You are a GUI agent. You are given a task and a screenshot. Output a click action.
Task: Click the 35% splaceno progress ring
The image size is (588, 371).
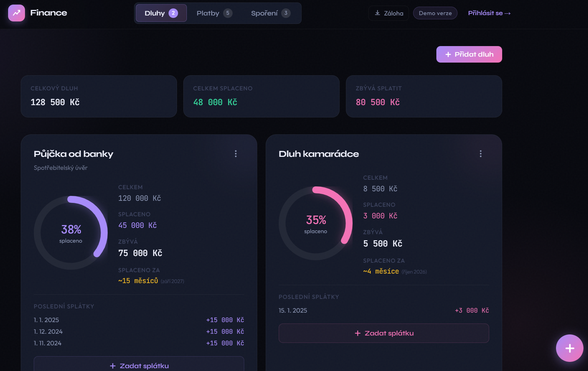pyautogui.click(x=316, y=223)
